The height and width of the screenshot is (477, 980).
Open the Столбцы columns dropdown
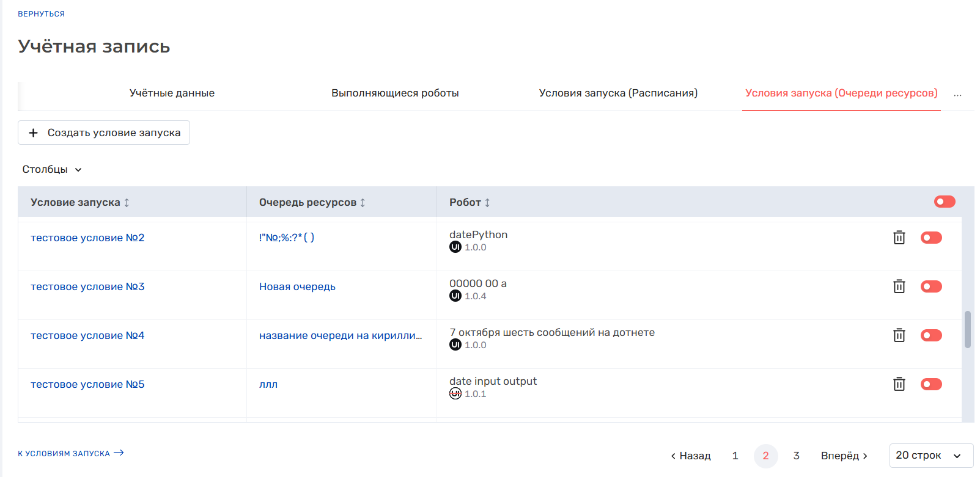(x=52, y=169)
